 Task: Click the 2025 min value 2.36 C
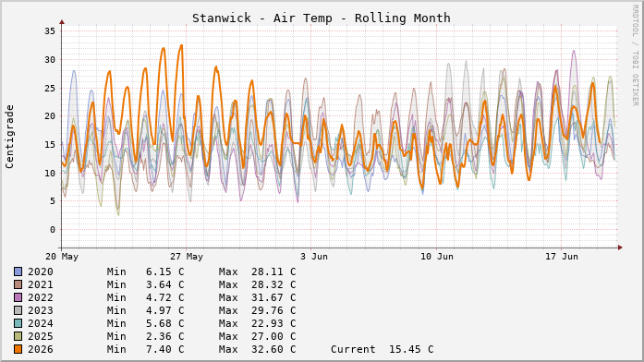[x=164, y=336]
